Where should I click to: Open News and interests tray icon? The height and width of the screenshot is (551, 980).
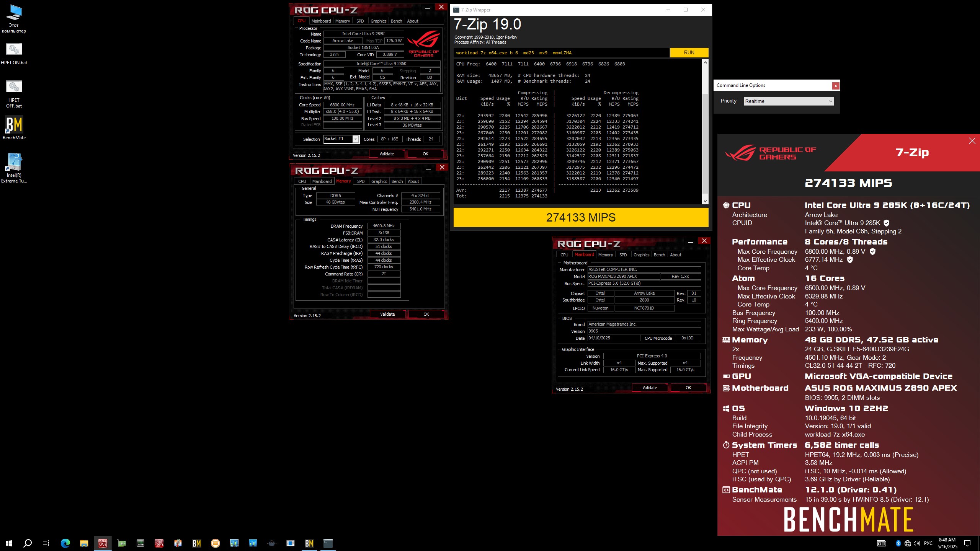[x=882, y=543]
